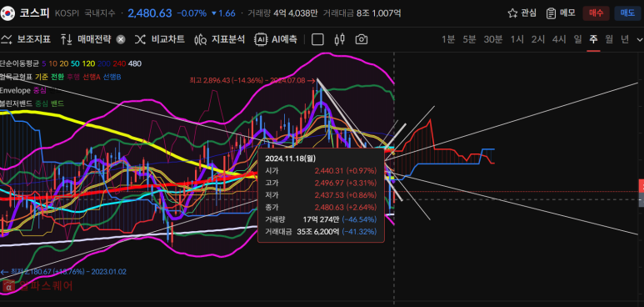644x307 pixels.
Task: Switch to the 년 yearly timeframe
Action: click(x=625, y=39)
